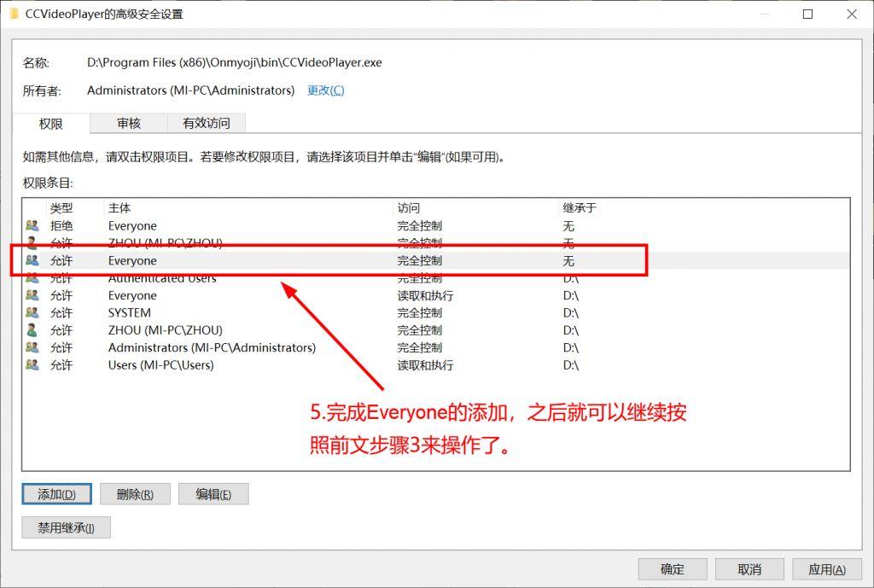Viewport: 874px width, 588px height.
Task: Click 应用 to apply changes
Action: tap(826, 569)
